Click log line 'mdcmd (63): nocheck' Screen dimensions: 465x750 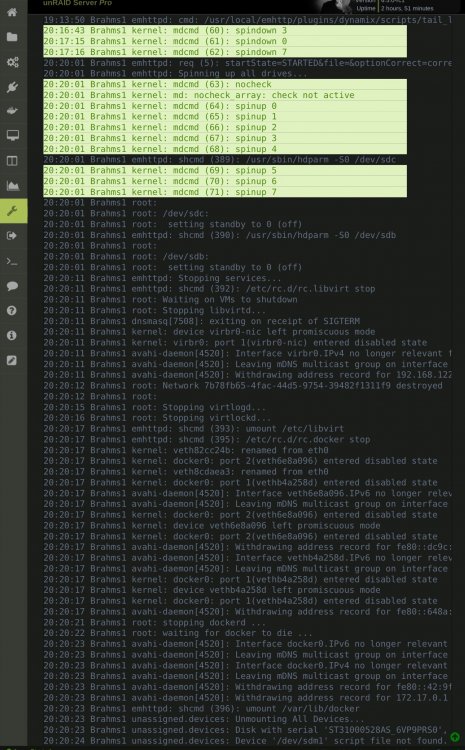click(225, 84)
